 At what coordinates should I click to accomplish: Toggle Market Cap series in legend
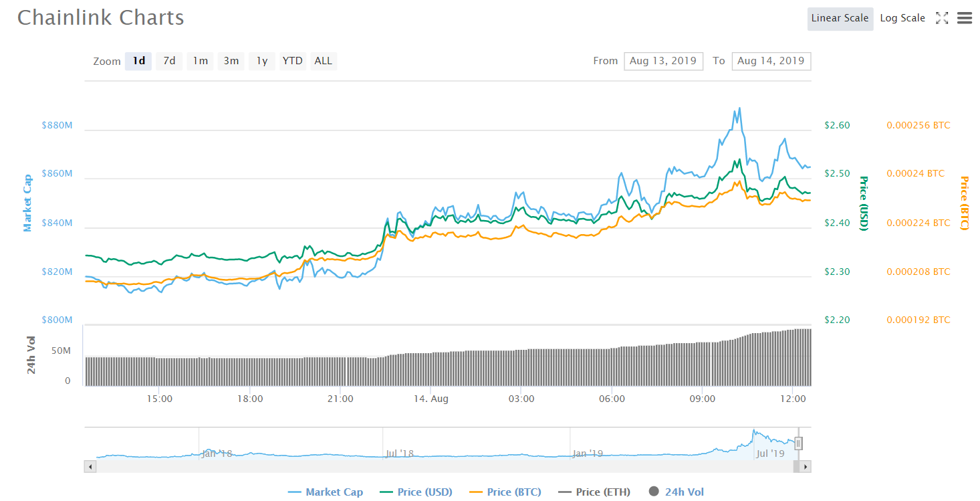(326, 492)
